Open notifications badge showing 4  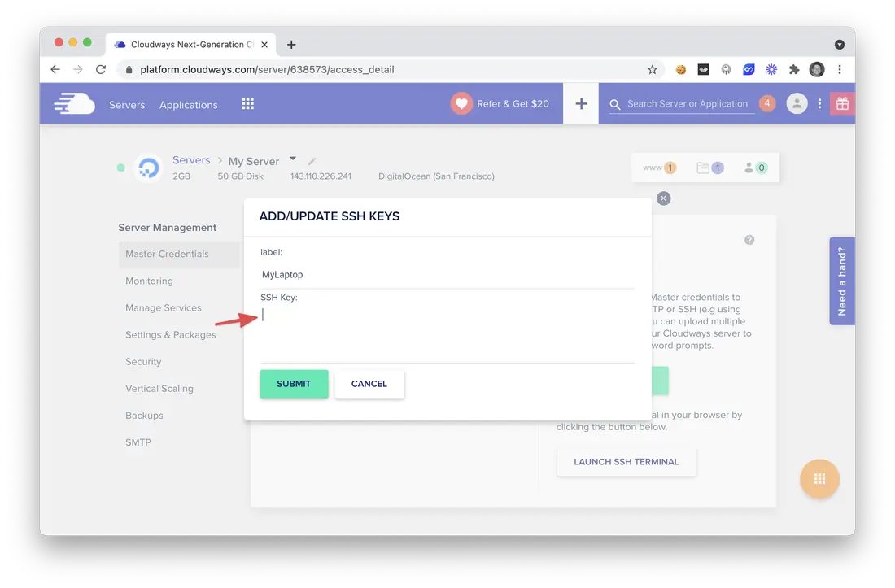click(767, 103)
